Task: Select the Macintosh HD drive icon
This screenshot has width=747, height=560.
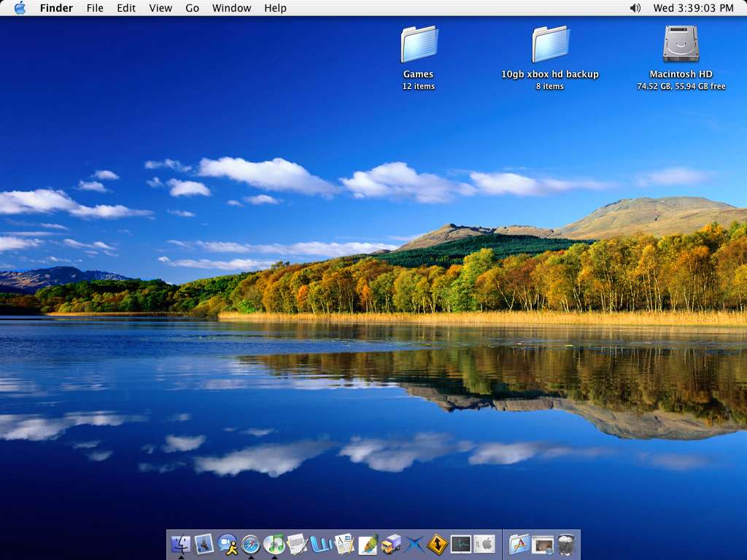Action: [681, 44]
